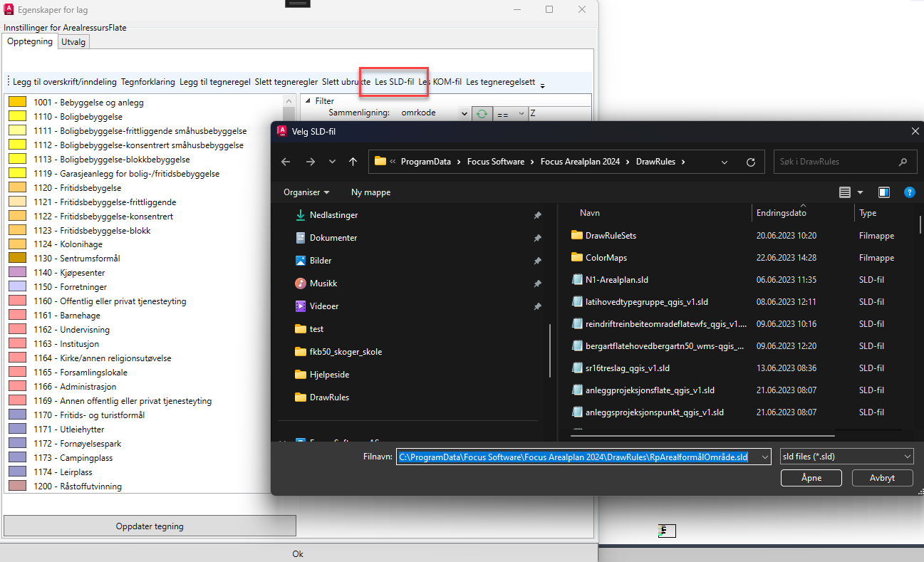Viewport: 924px width, 562px height.
Task: Unpin Nedlastinger using its pin icon
Action: click(x=537, y=215)
